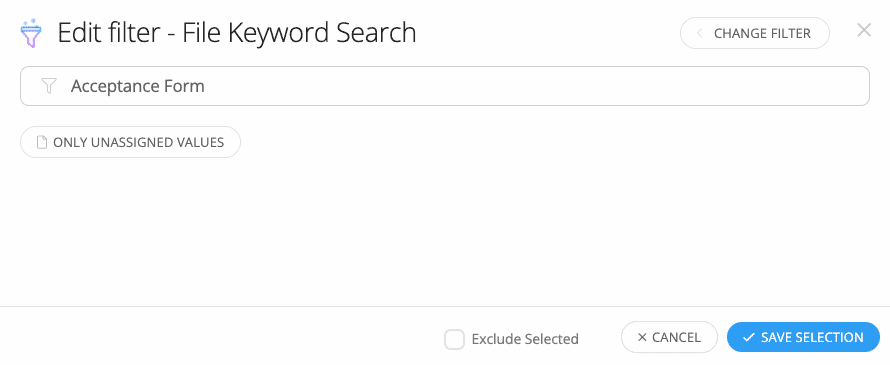Click the small x icon on CANCEL
Viewport: 890px width, 365px height.
pyautogui.click(x=642, y=338)
